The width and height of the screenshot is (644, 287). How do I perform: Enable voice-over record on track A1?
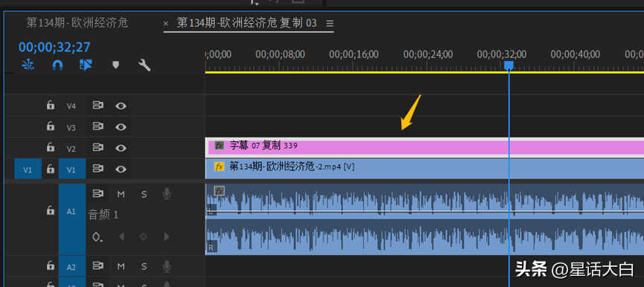[x=166, y=194]
